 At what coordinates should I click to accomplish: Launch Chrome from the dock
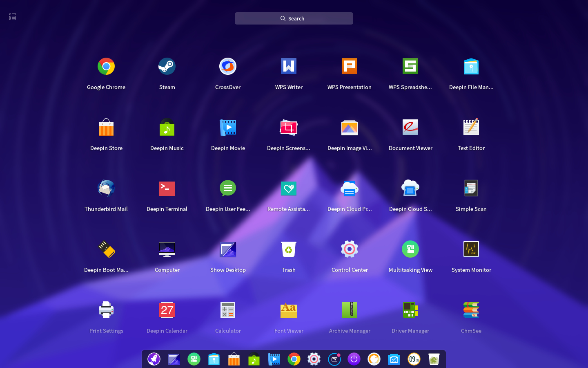294,359
